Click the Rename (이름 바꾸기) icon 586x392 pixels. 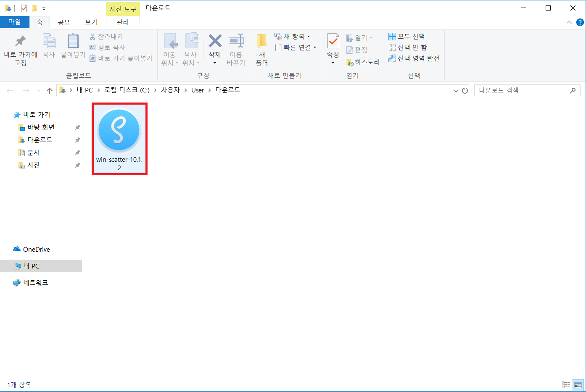(x=236, y=41)
